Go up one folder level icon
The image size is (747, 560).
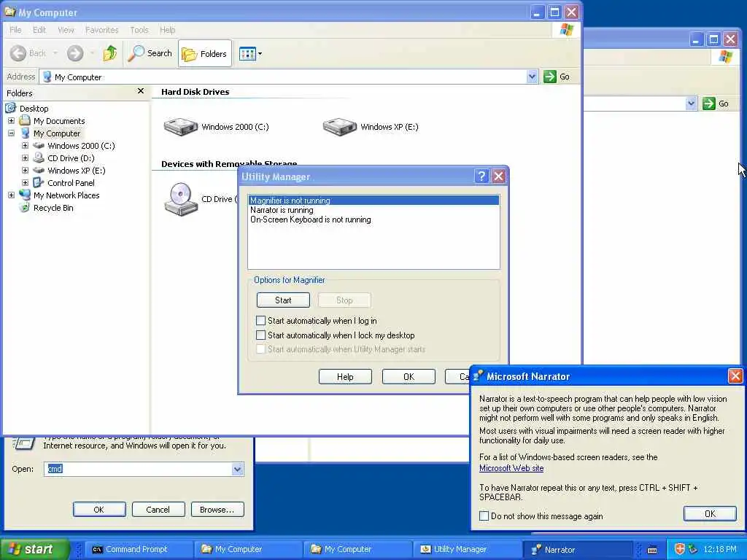pos(110,53)
